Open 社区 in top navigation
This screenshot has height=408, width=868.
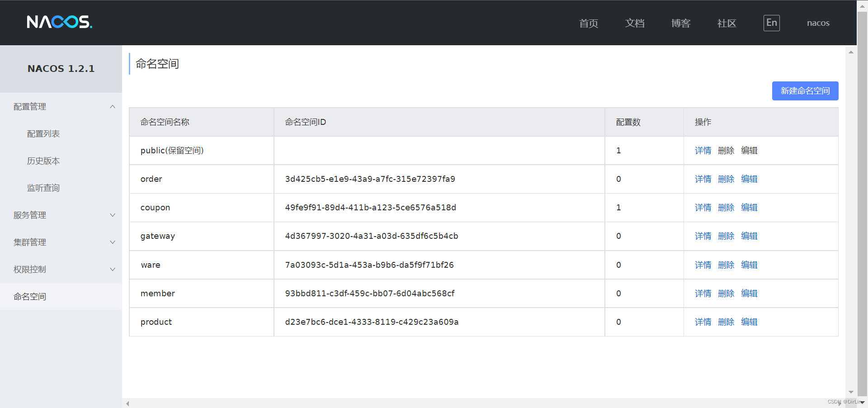[x=727, y=23]
